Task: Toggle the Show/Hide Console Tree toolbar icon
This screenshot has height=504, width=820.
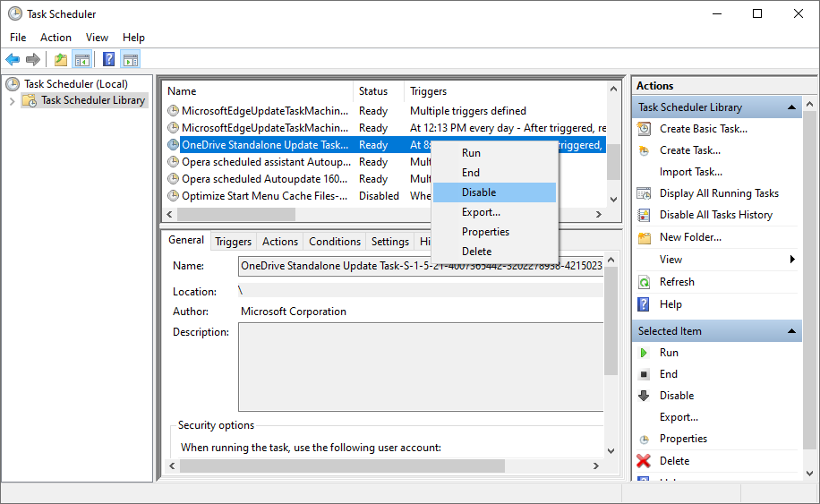Action: coord(82,60)
